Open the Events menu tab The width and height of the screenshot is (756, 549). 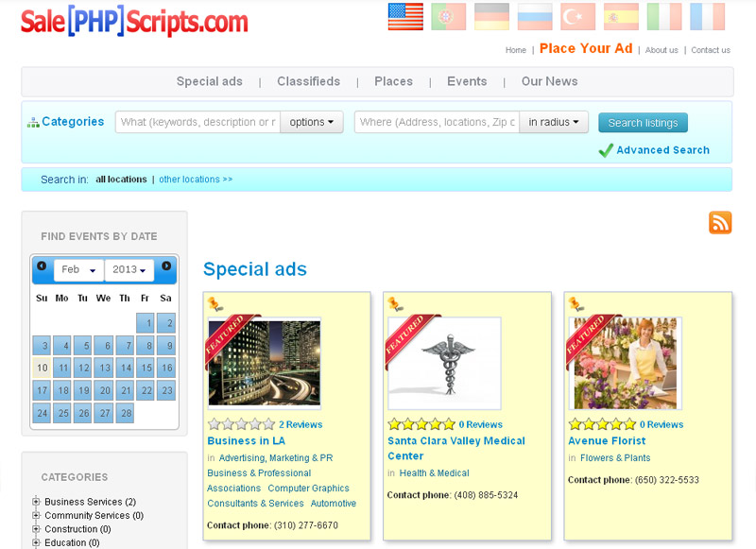467,81
